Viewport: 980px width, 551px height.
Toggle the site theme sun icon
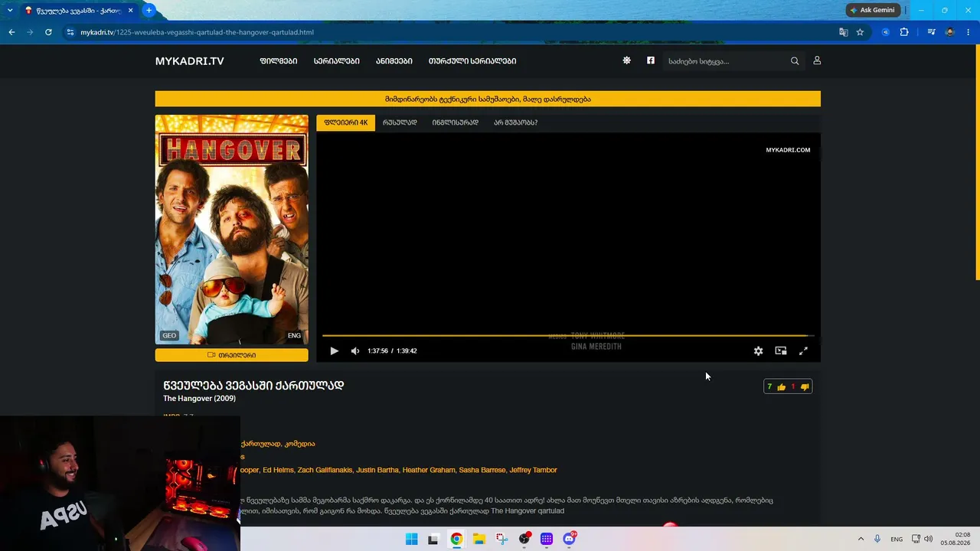point(626,60)
